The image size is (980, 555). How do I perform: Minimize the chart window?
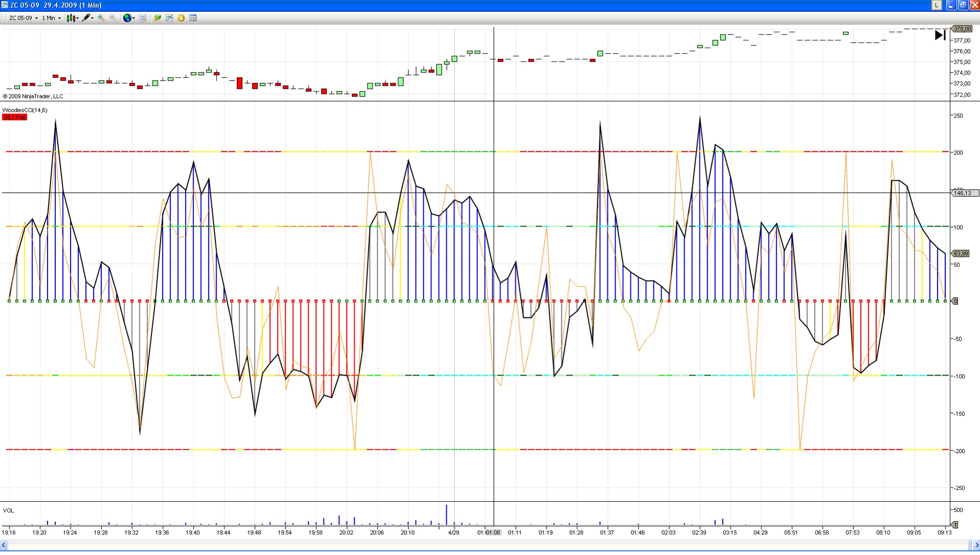(x=951, y=5)
